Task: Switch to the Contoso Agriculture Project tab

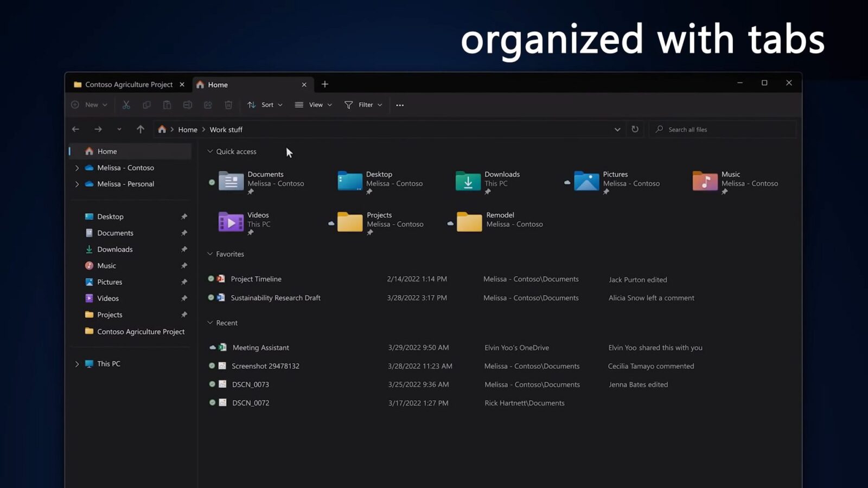Action: (127, 84)
